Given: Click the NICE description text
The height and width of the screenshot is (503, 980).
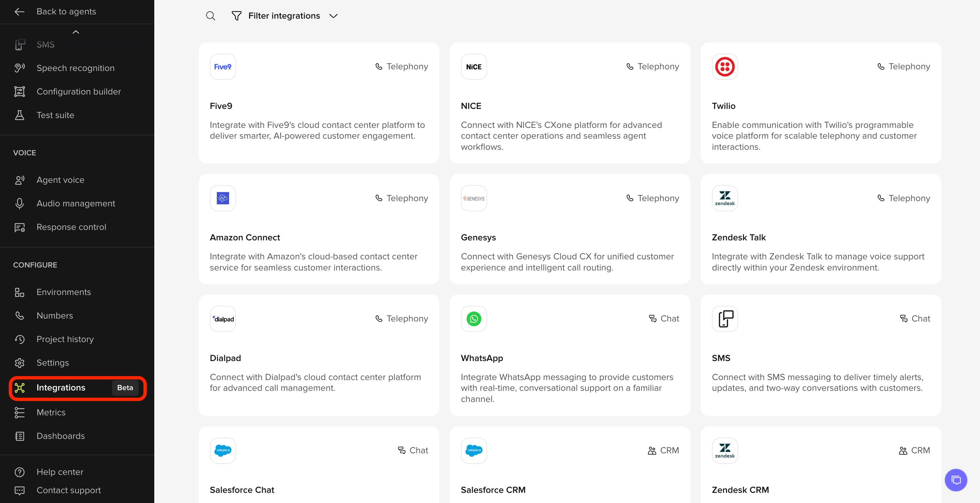Looking at the screenshot, I should (x=561, y=136).
